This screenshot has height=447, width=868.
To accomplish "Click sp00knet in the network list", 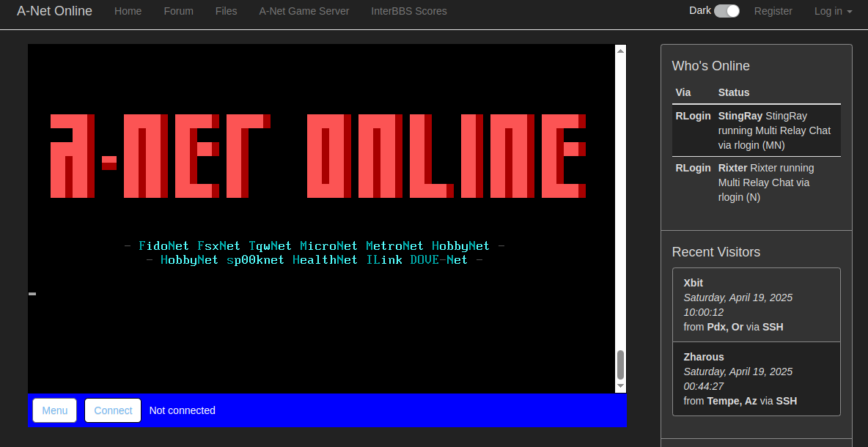I will click(256, 260).
